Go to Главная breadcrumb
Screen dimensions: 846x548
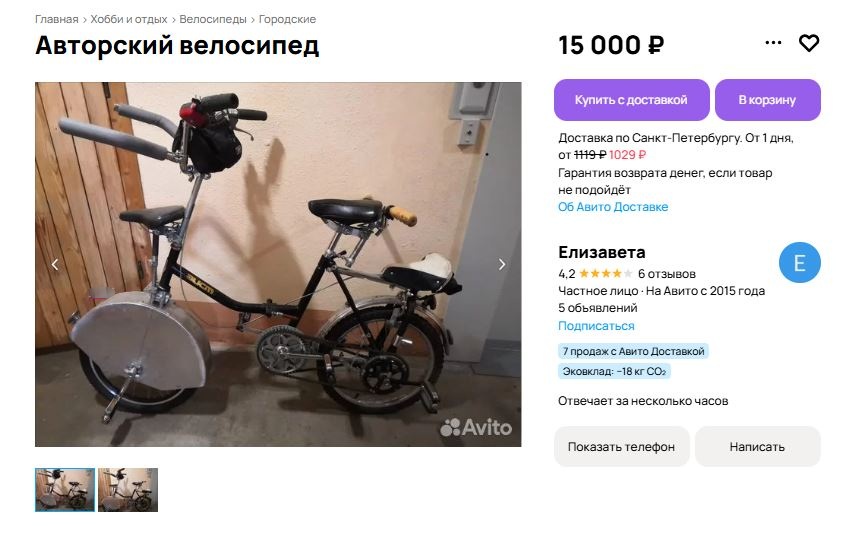[57, 19]
